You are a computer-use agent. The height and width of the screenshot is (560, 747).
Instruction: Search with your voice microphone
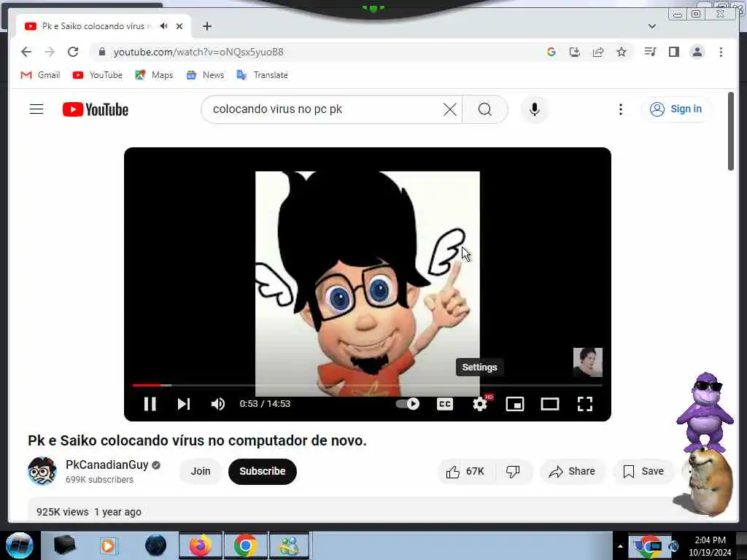click(535, 109)
